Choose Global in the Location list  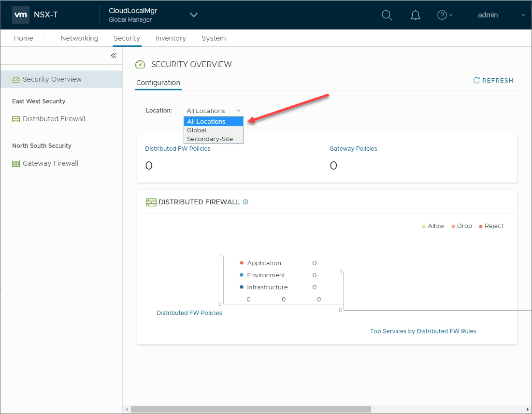point(197,130)
